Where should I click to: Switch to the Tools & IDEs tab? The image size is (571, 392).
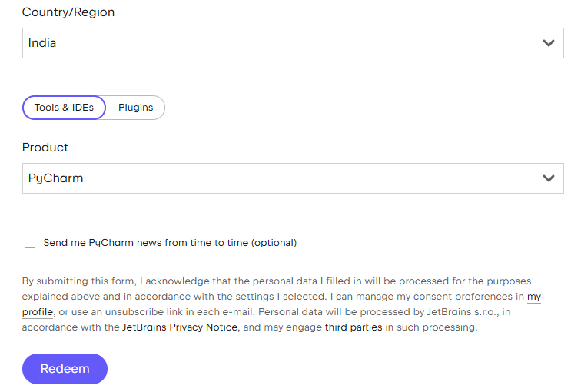(x=64, y=108)
